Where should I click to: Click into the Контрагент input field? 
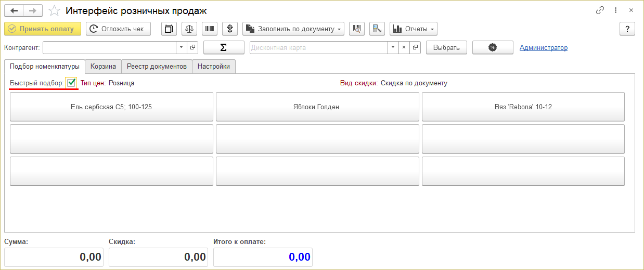coord(110,47)
